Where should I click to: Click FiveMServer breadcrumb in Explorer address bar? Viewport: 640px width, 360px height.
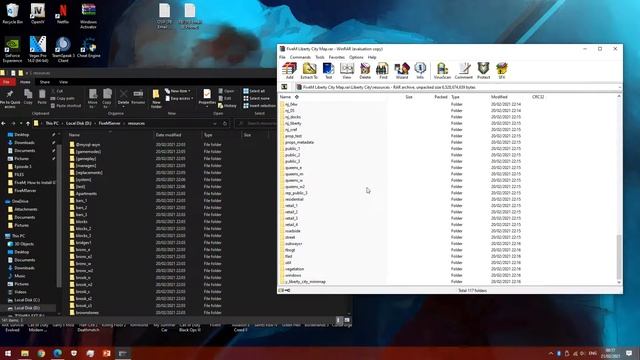(x=109, y=123)
